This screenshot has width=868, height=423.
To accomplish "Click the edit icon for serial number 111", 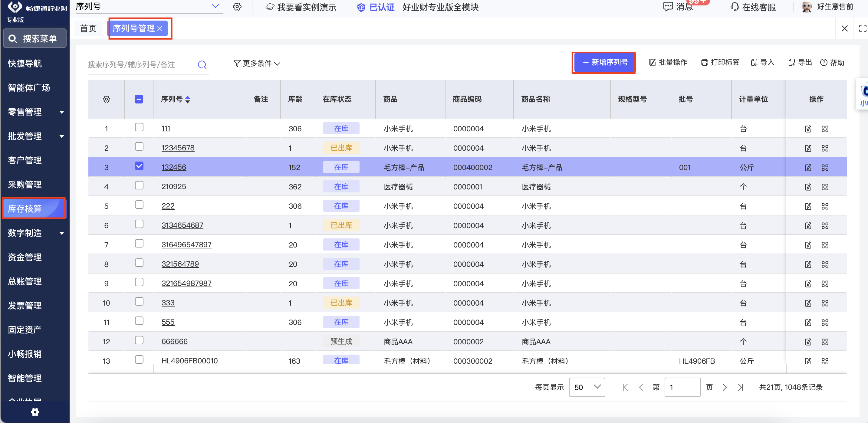I will click(808, 129).
